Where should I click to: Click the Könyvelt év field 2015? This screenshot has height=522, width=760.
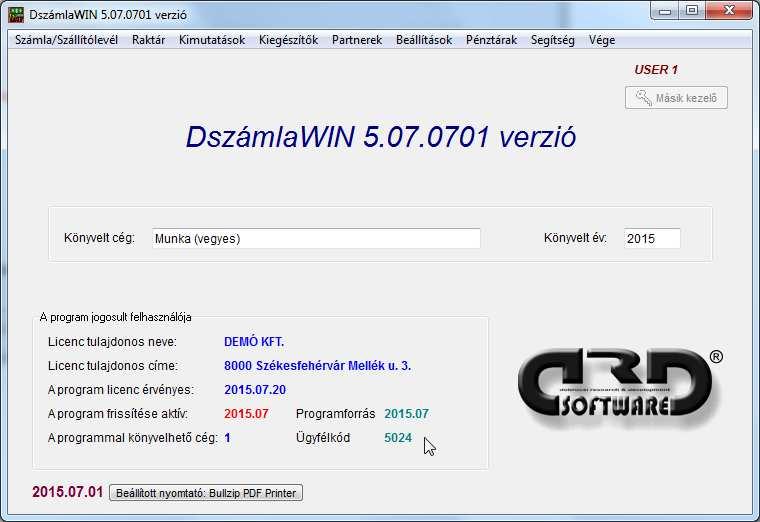[x=652, y=238]
